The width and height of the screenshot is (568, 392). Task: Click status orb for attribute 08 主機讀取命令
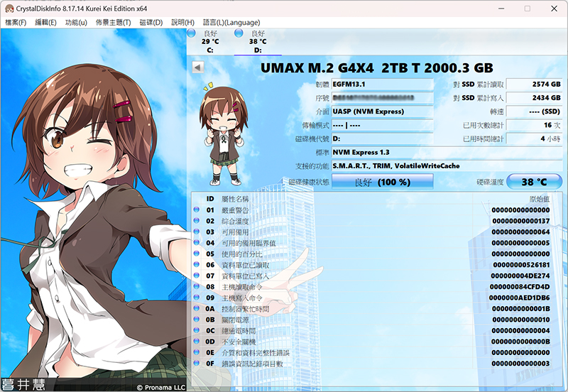(197, 286)
